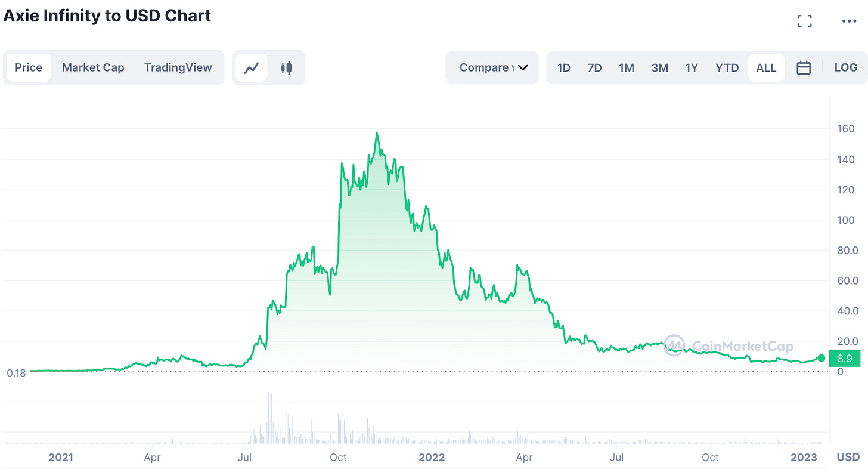The width and height of the screenshot is (868, 469).
Task: Open the TradingView tab
Action: 178,67
